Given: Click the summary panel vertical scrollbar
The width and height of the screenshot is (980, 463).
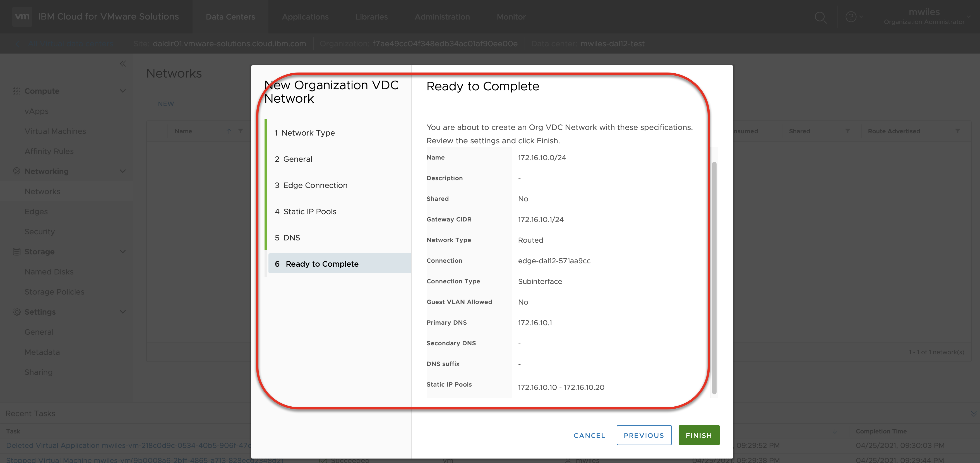Looking at the screenshot, I should click(714, 278).
